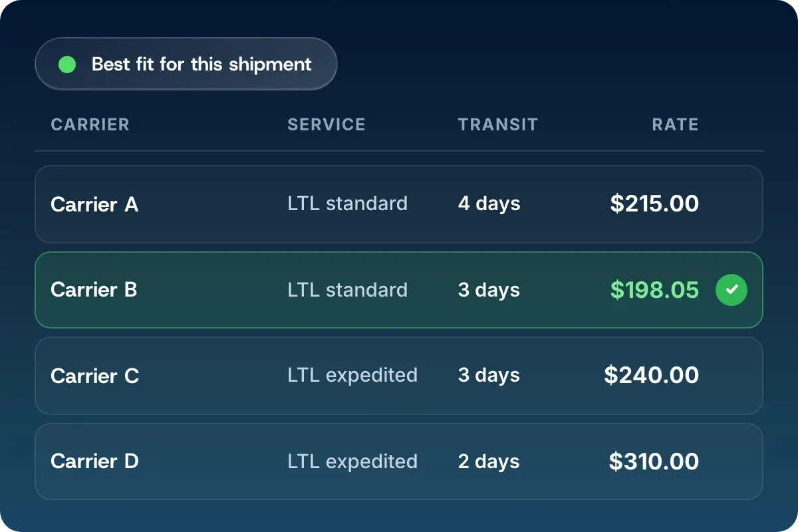Viewport: 798px width, 532px height.
Task: Select the Carrier A row
Action: pyautogui.click(x=399, y=204)
